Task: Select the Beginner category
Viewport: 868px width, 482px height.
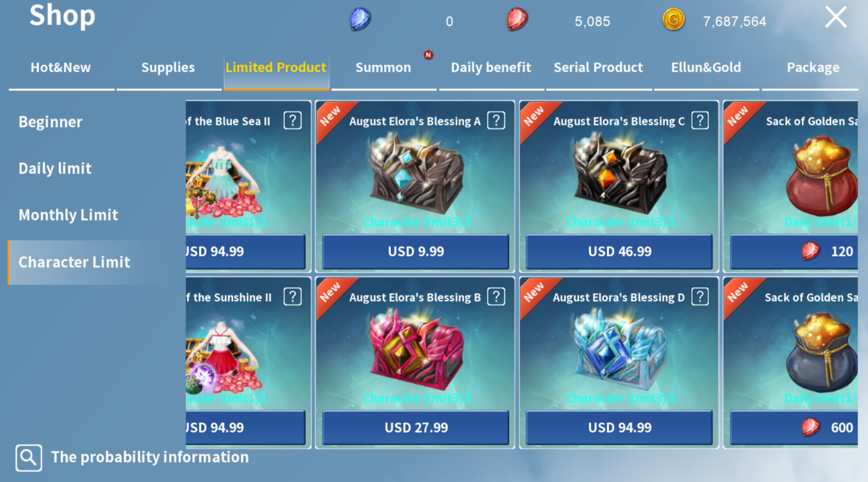Action: 51,122
